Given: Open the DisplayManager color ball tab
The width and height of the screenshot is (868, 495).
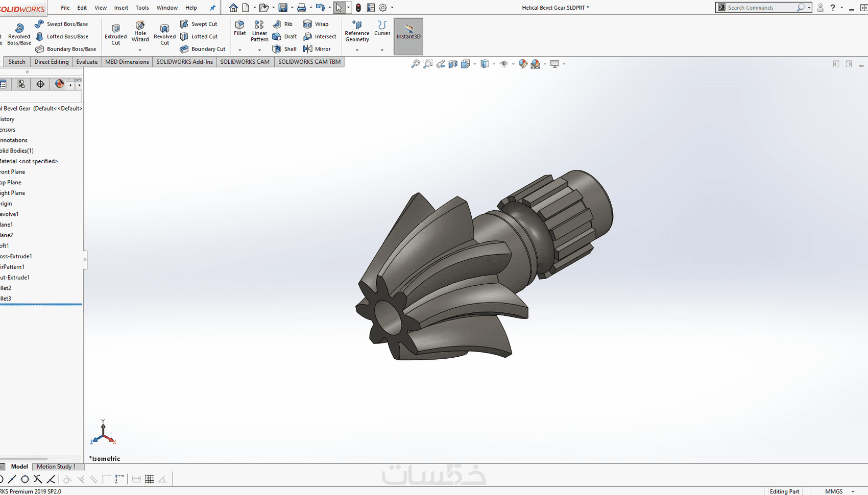Looking at the screenshot, I should point(59,84).
